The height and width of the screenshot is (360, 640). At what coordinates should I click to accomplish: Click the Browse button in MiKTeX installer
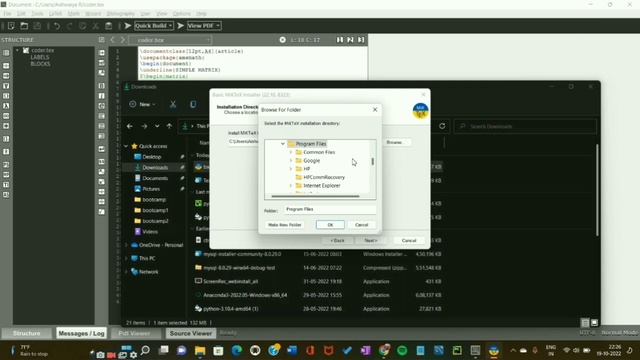[x=394, y=142]
